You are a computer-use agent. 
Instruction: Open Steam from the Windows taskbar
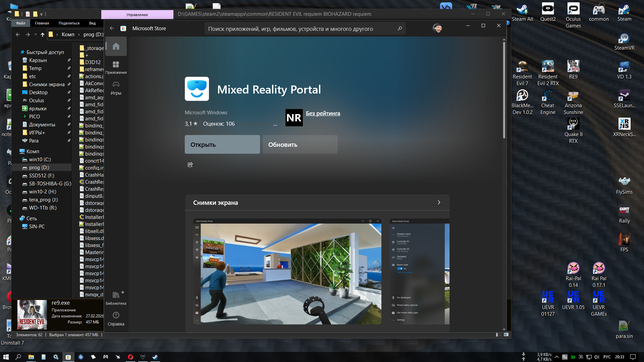(x=155, y=357)
